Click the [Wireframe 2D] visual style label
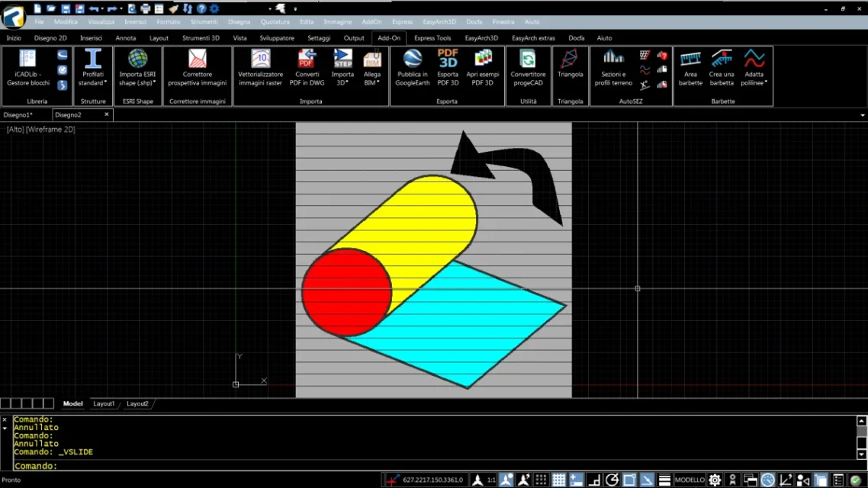868x488 pixels. [50, 130]
